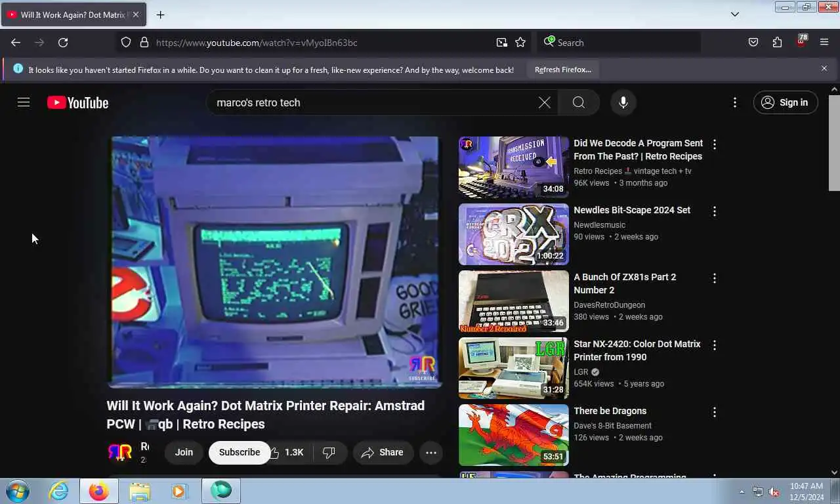This screenshot has width=840, height=504.
Task: Subscribe to the Retro Recipes channel
Action: coord(240,452)
